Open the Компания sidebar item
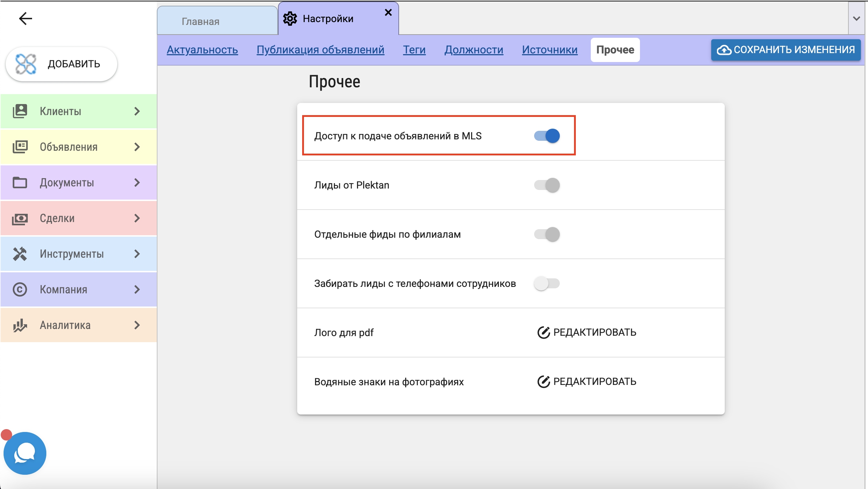The width and height of the screenshot is (868, 489). 78,289
